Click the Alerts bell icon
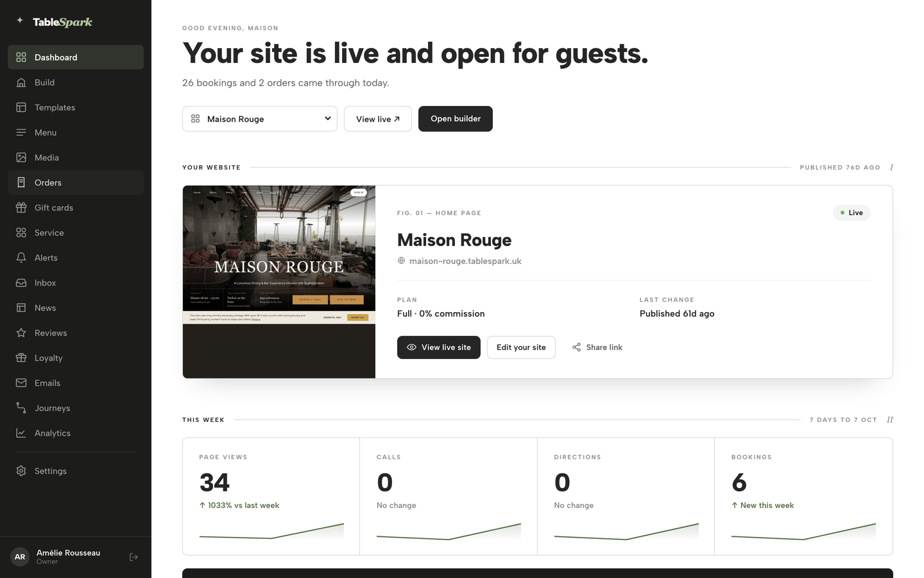 pos(21,258)
